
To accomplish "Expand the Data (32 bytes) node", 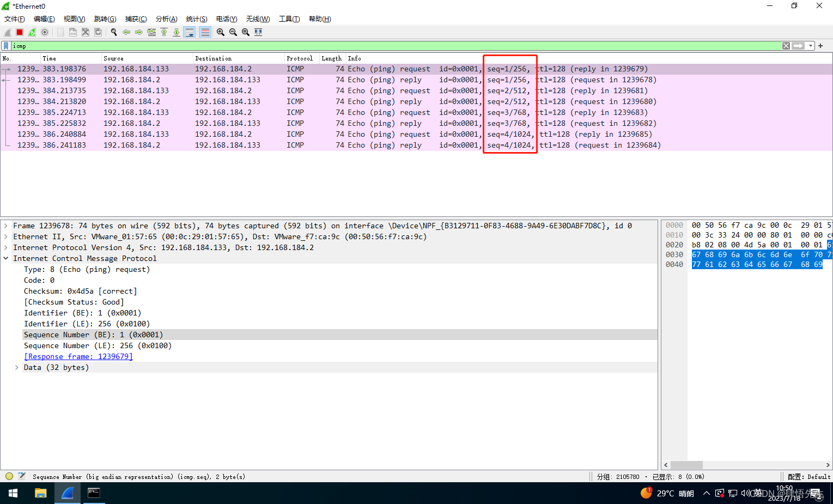I will click(x=17, y=367).
